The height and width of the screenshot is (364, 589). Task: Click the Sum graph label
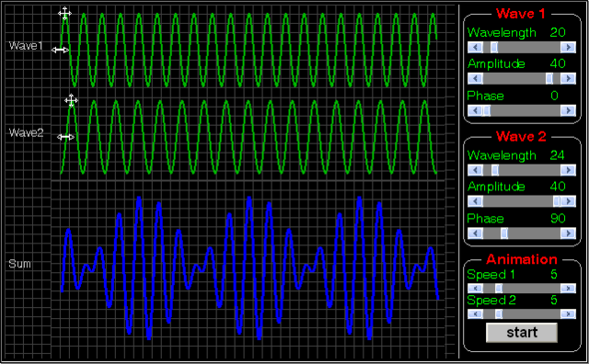[19, 264]
